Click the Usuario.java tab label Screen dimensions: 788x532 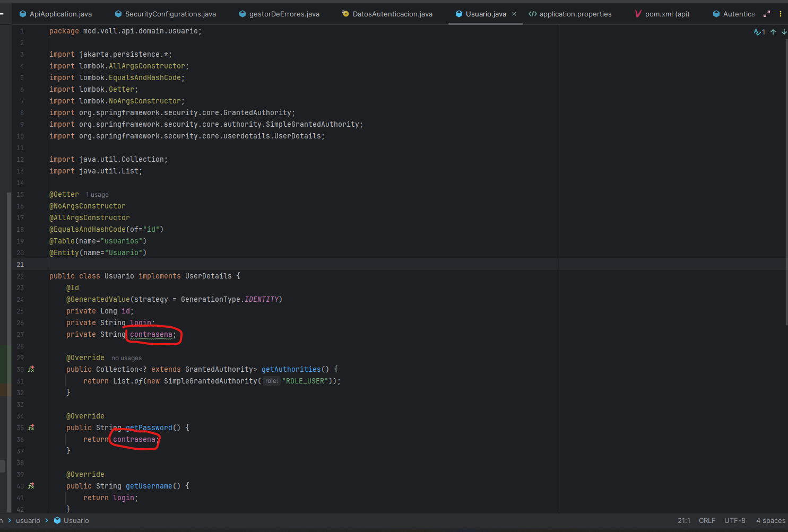click(x=486, y=14)
